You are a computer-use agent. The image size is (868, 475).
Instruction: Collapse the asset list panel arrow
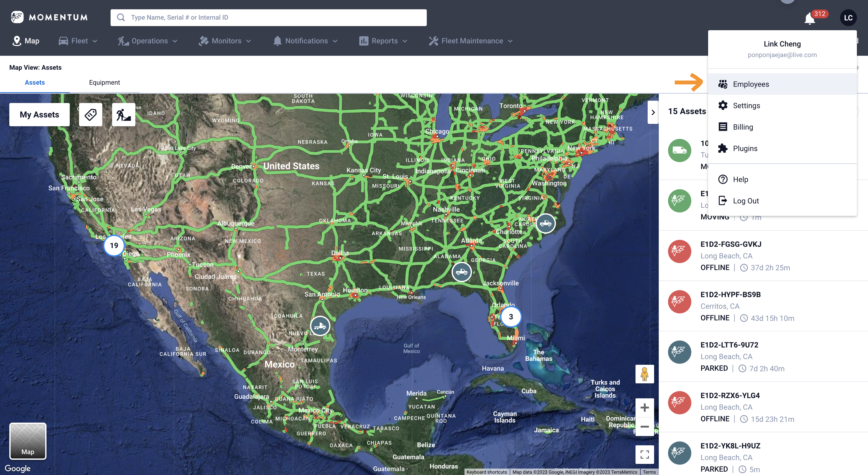pyautogui.click(x=653, y=112)
